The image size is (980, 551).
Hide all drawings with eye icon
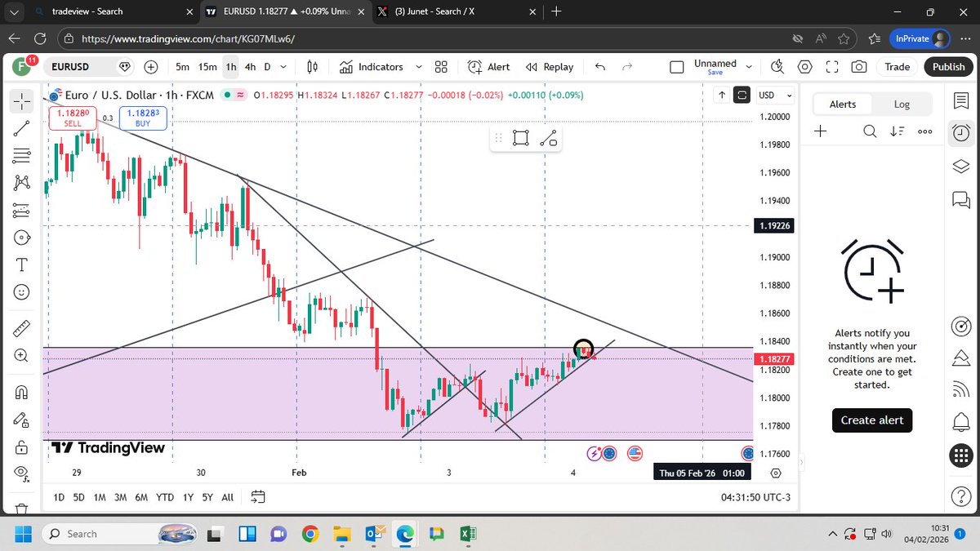tap(22, 473)
